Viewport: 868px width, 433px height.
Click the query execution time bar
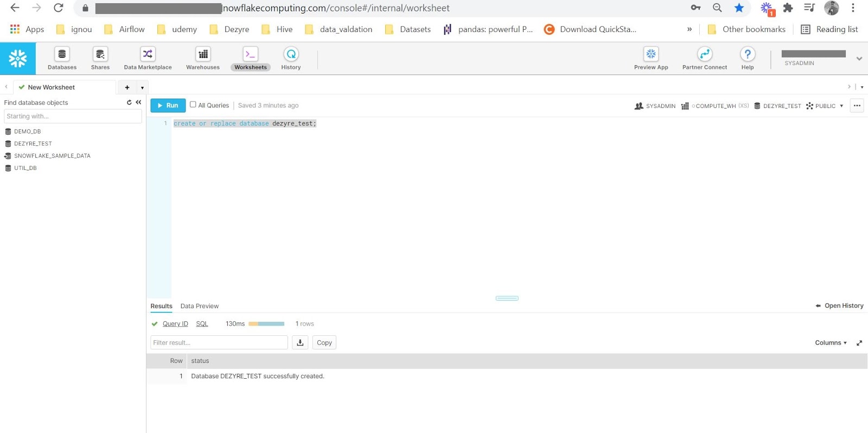[x=266, y=324]
